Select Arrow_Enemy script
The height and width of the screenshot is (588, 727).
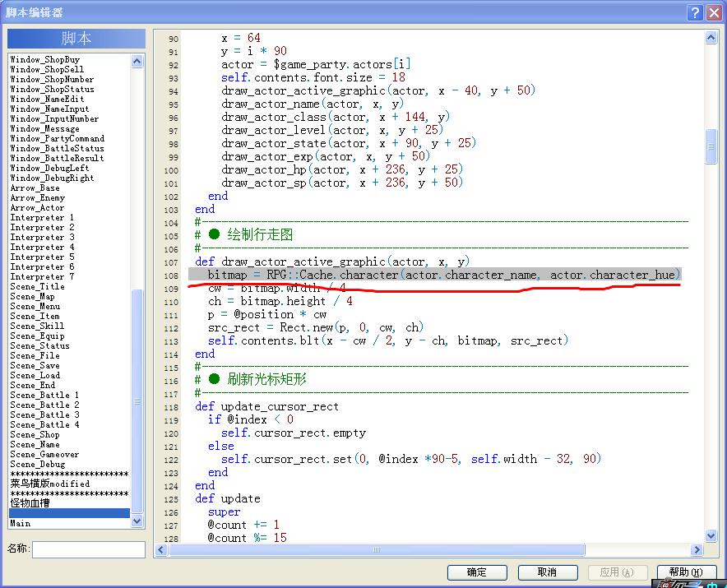[x=38, y=197]
